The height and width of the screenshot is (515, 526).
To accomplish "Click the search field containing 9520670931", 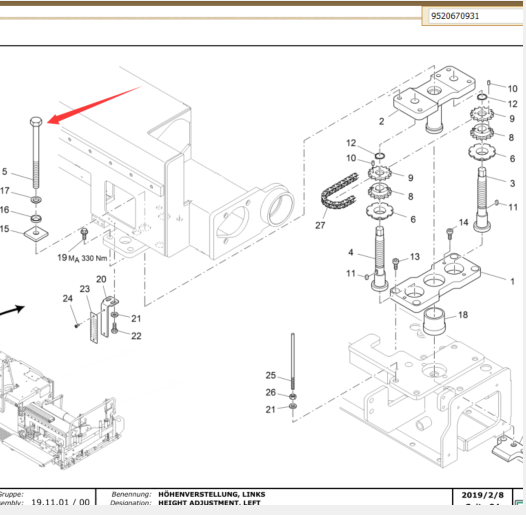I will (x=476, y=16).
